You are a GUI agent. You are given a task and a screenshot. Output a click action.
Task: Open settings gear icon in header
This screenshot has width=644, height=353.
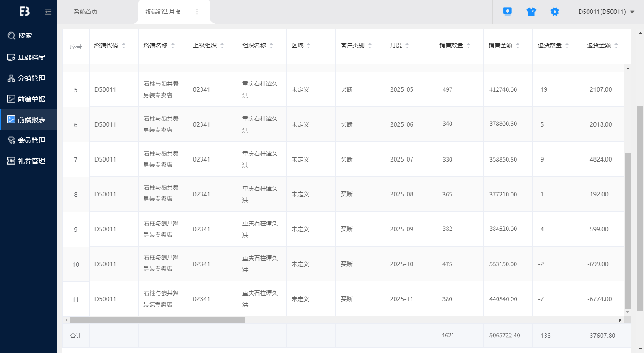tap(555, 12)
